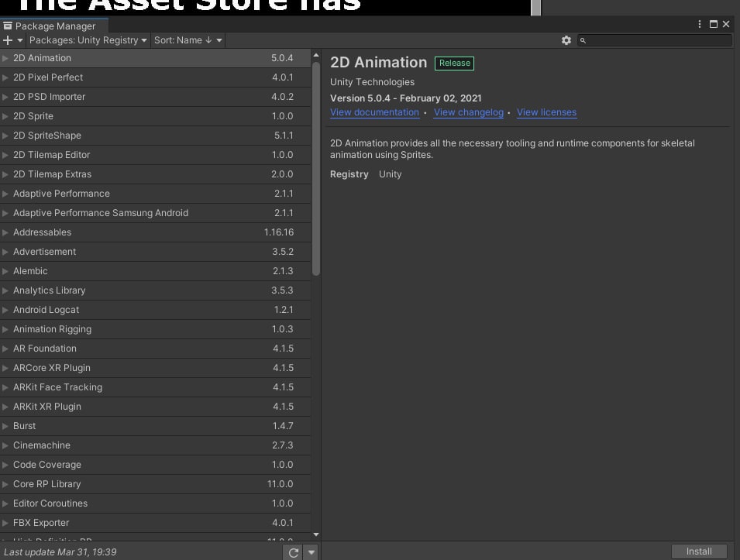Open the View changelog link
740x560 pixels.
469,112
